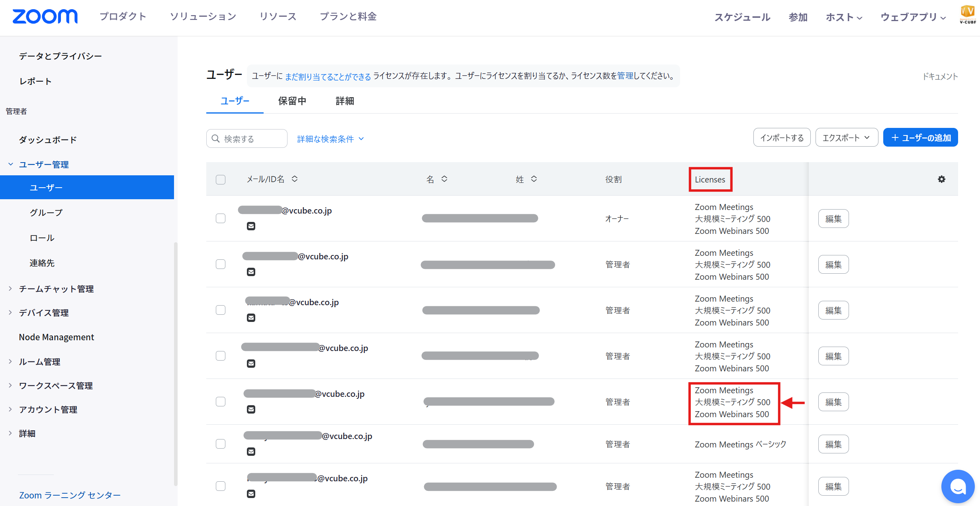Sort by メール/ID名 column
Screen dimensions: 980x506
295,179
